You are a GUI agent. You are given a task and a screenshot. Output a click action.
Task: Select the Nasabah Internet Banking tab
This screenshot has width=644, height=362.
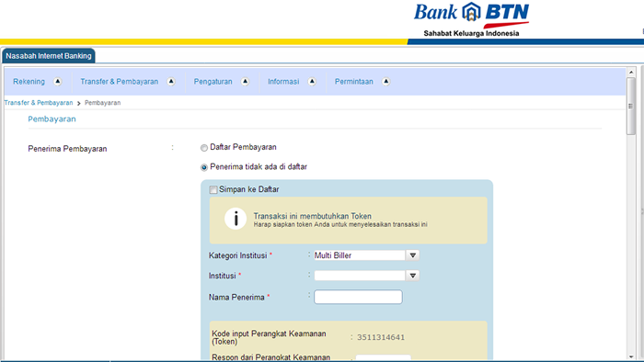(49, 56)
